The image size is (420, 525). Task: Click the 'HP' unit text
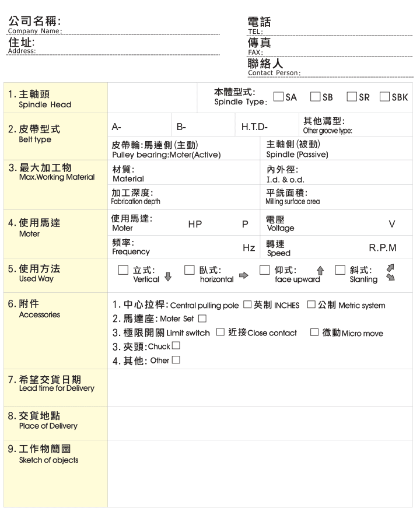click(x=195, y=225)
